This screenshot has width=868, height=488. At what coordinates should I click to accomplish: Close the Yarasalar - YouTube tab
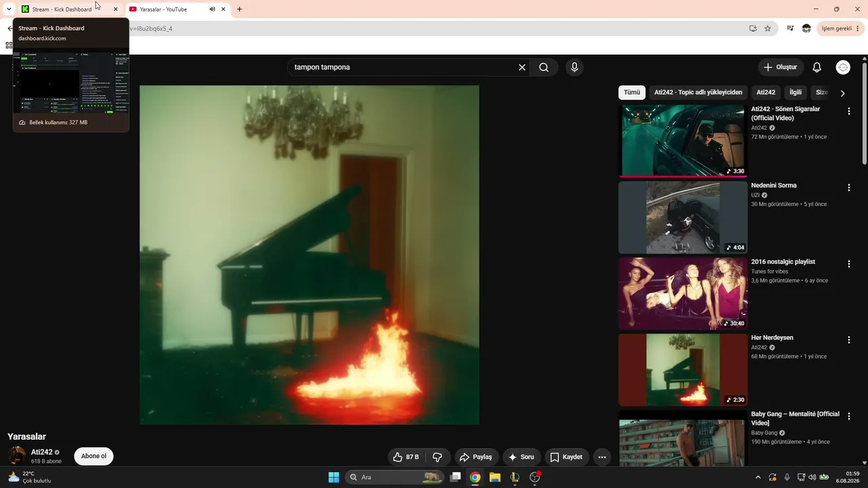223,9
